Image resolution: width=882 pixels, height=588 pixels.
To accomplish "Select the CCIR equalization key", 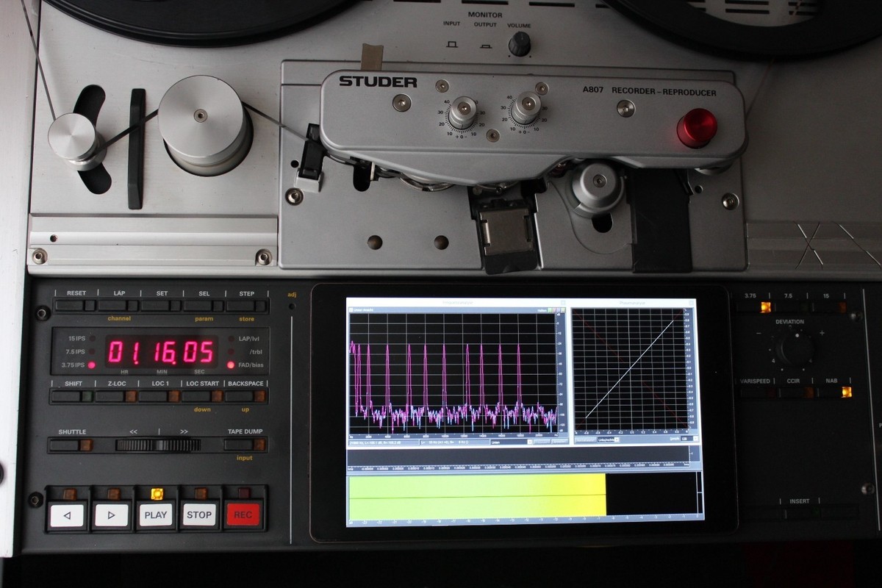I will pyautogui.click(x=795, y=392).
